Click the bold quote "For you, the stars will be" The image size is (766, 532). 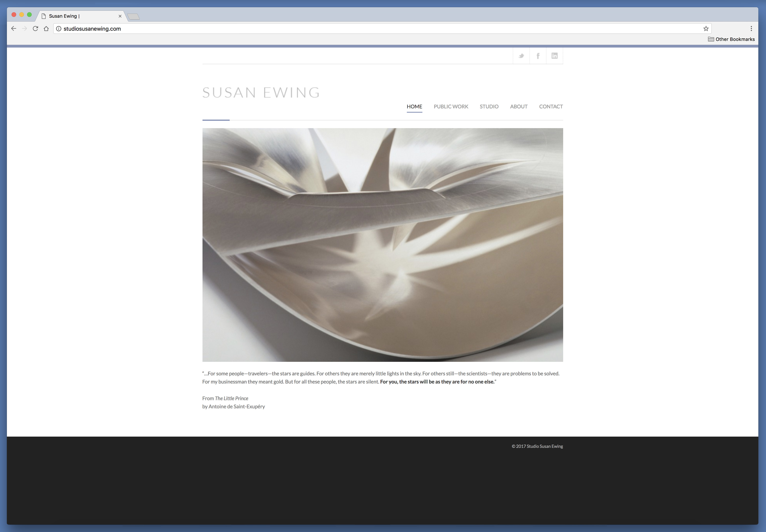[410, 382]
